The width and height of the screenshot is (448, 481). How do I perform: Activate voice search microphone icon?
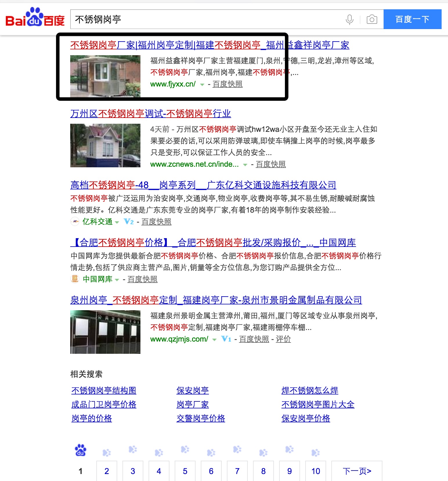[350, 19]
